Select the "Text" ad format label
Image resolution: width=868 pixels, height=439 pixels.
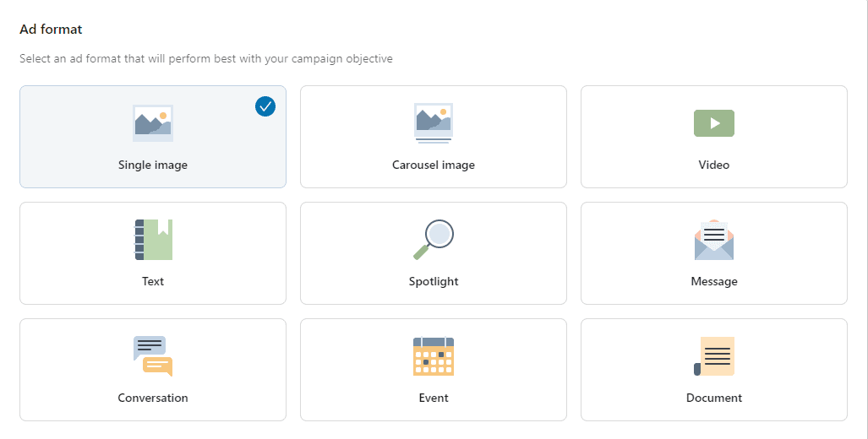pyautogui.click(x=153, y=282)
